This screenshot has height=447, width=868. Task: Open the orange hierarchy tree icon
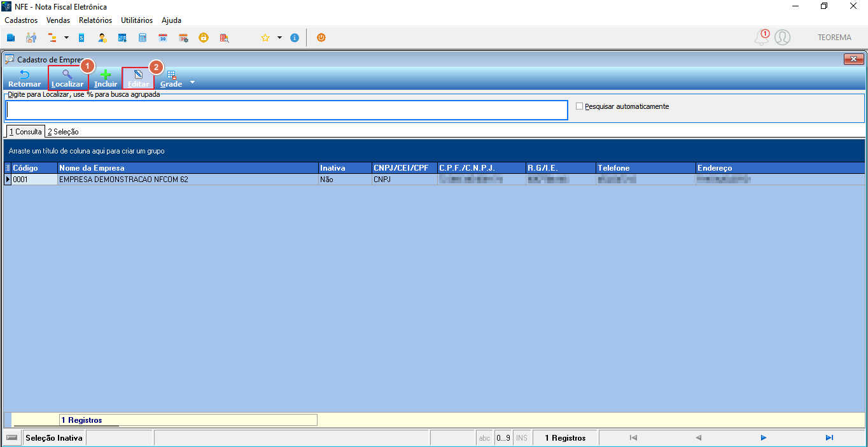[x=52, y=38]
